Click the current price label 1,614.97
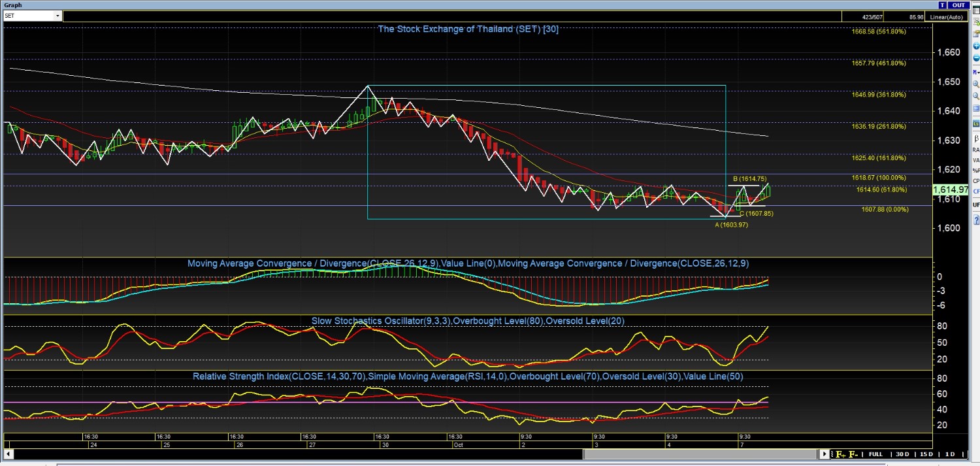The image size is (980, 466). point(950,190)
